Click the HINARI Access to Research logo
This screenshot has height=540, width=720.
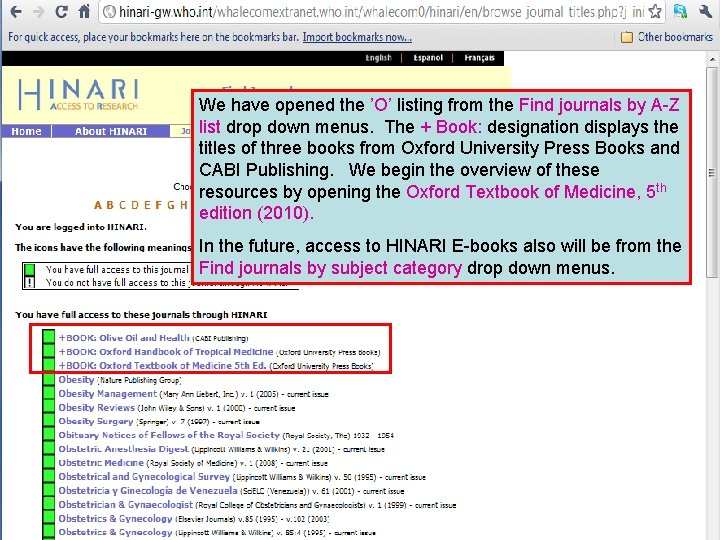[79, 95]
